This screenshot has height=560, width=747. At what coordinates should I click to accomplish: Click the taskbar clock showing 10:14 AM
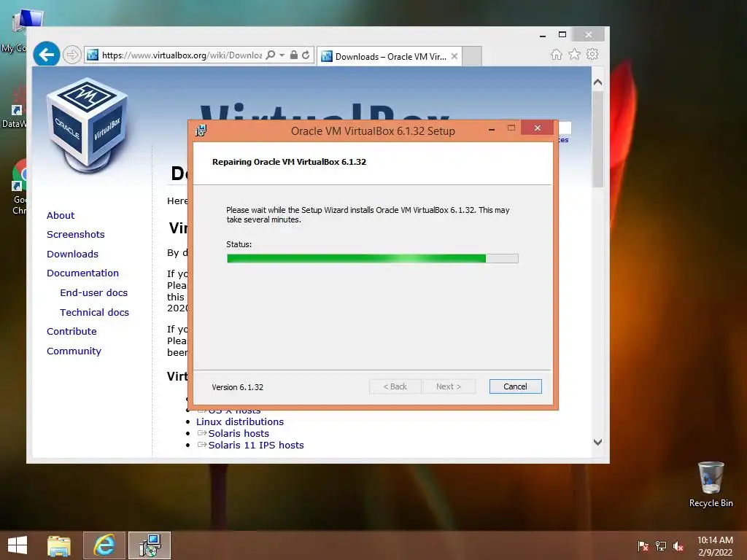click(x=715, y=545)
